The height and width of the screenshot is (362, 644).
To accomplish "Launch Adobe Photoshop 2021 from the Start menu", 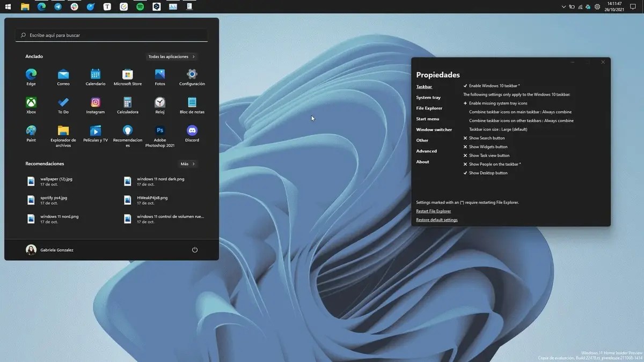I will [159, 131].
